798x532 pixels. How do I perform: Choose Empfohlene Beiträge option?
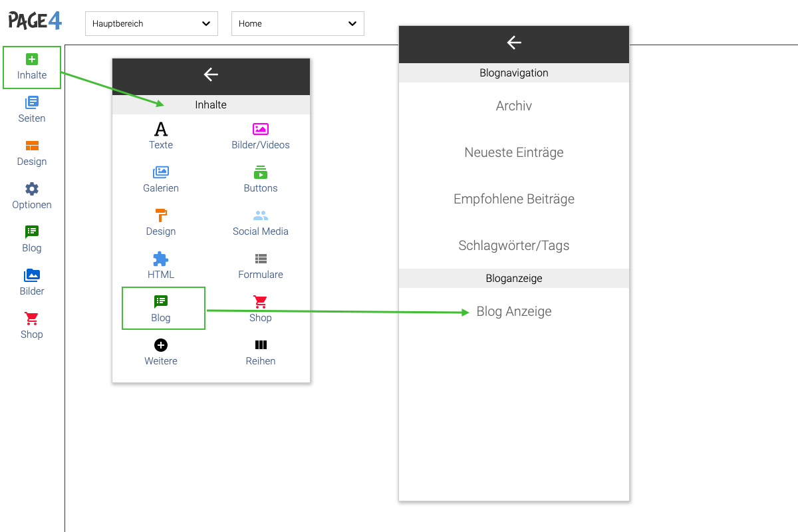point(514,199)
